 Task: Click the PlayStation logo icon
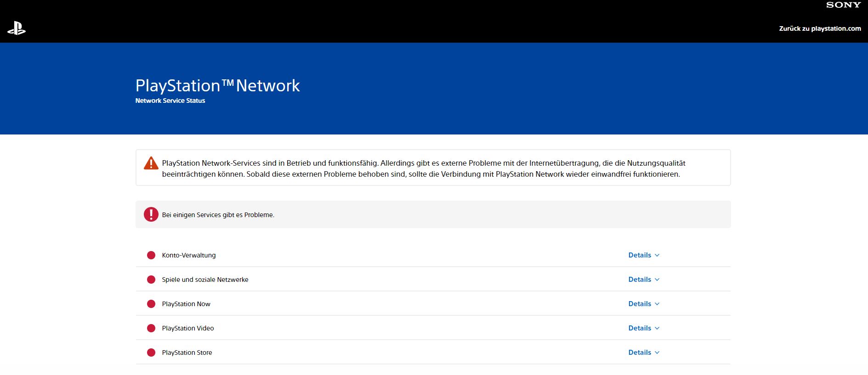click(17, 28)
